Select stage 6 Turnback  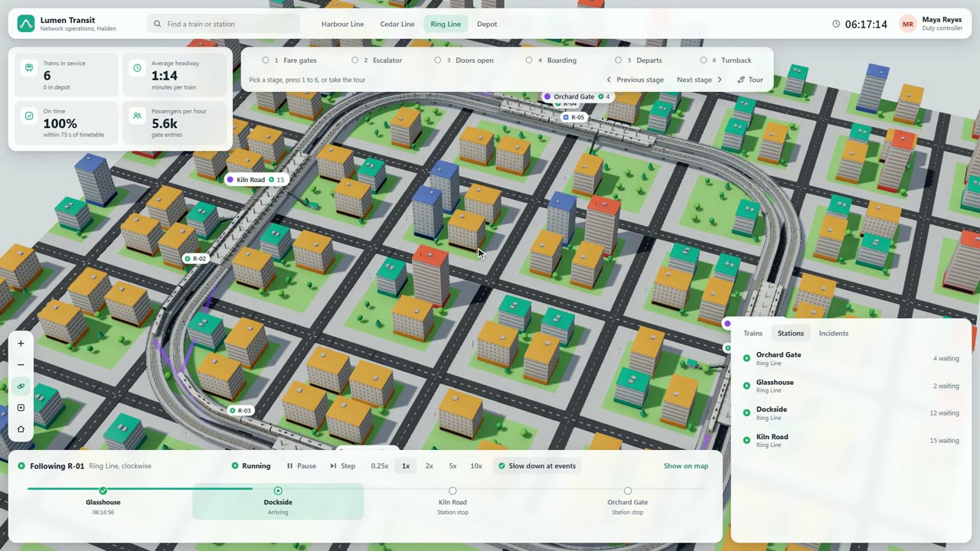(727, 60)
